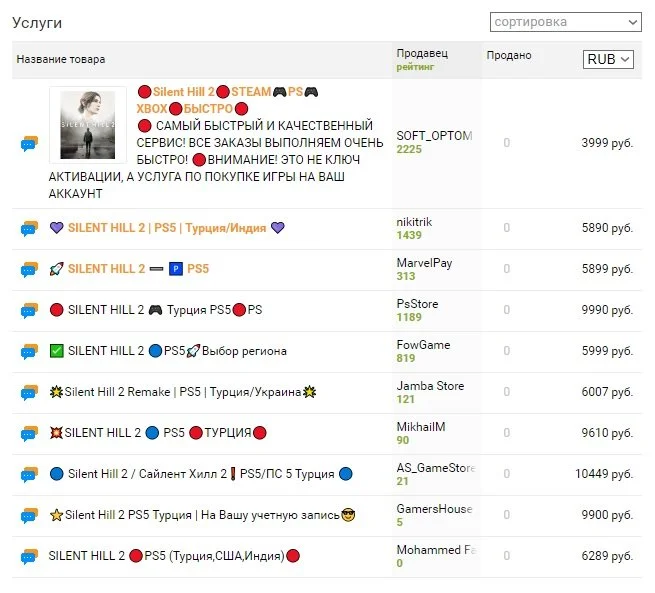Viewport: 655px width, 593px height.
Task: Open 'Silent Hill 2 PS5 Турция | На Вашу учетную запись'
Action: click(202, 515)
